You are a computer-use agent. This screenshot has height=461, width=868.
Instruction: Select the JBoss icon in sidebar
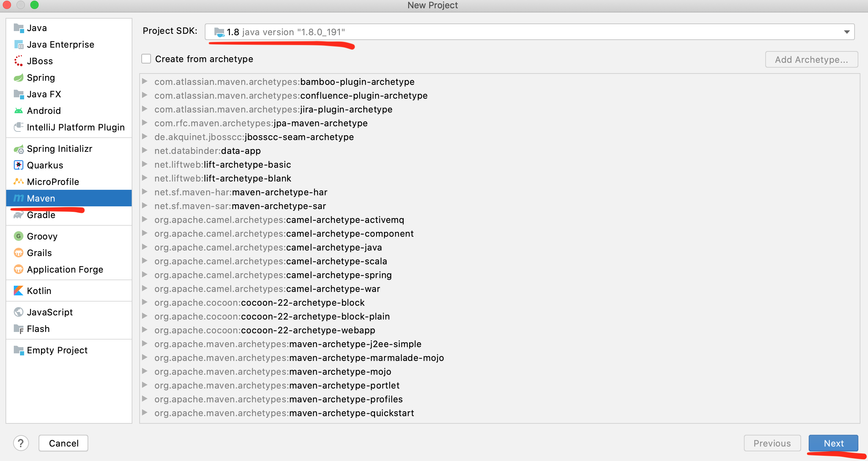point(18,61)
